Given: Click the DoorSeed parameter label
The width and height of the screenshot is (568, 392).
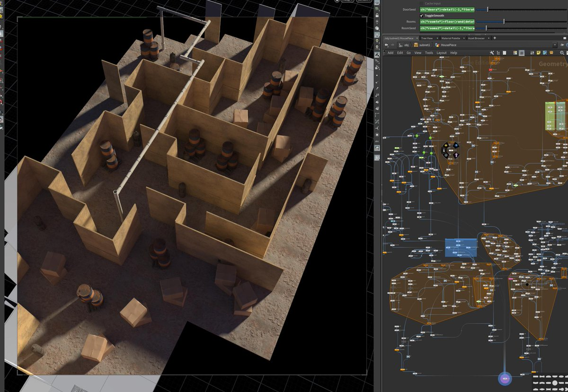Looking at the screenshot, I should coord(409,9).
